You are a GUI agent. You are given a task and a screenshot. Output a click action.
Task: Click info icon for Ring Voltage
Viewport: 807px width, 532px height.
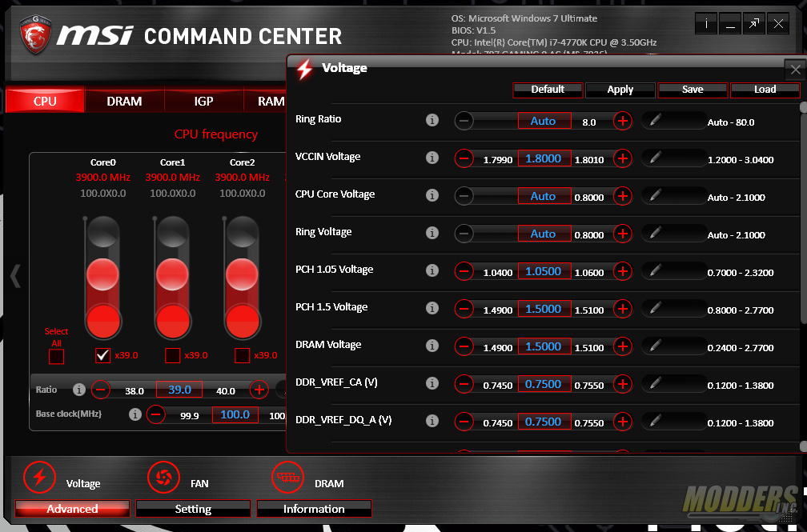point(432,233)
